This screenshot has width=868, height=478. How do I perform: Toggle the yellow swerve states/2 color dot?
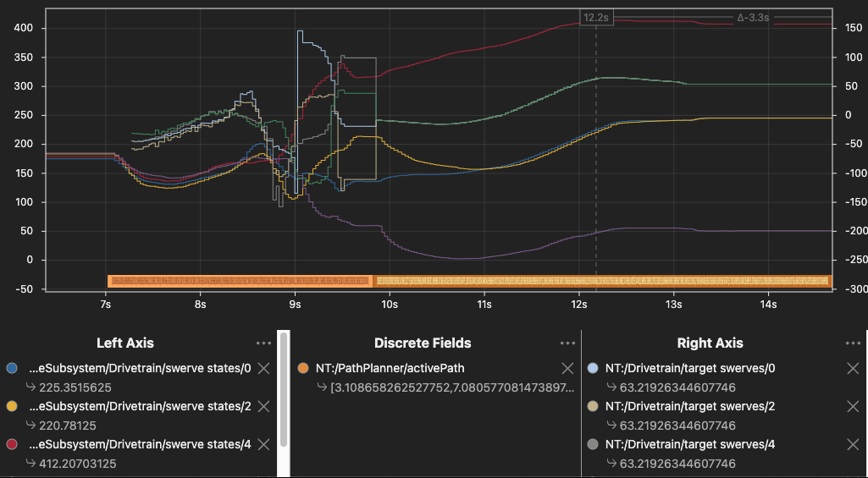pos(12,407)
